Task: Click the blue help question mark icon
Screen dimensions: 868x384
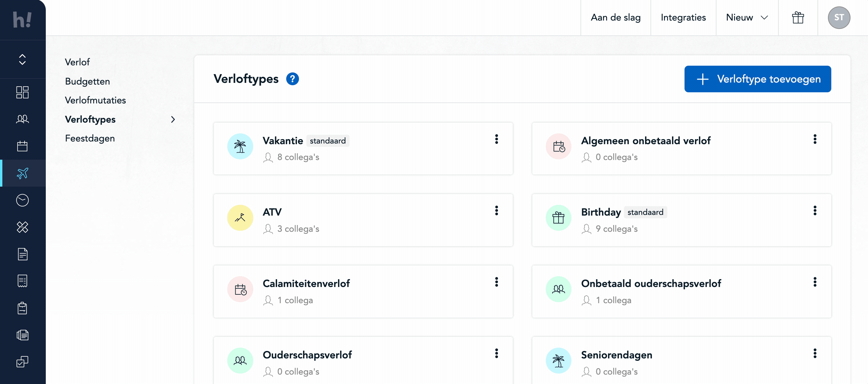Action: (292, 79)
